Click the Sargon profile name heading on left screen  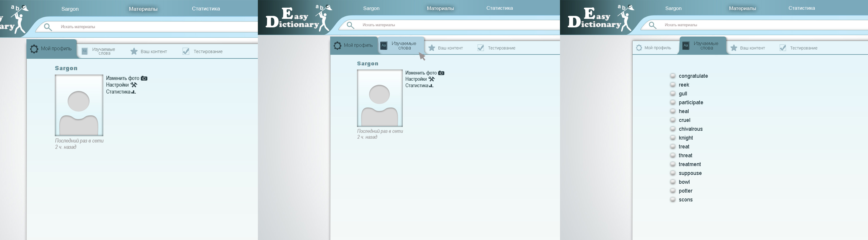[x=66, y=68]
